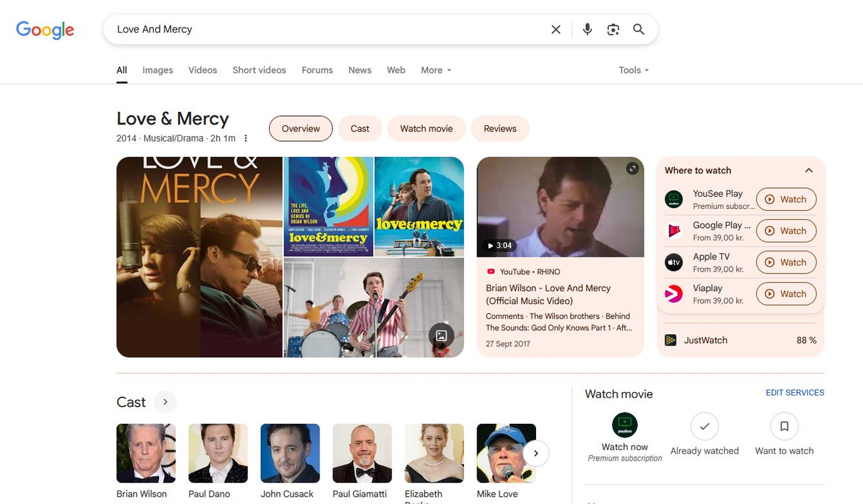The width and height of the screenshot is (863, 504).
Task: Open John Cusack cast photo
Action: 291,453
